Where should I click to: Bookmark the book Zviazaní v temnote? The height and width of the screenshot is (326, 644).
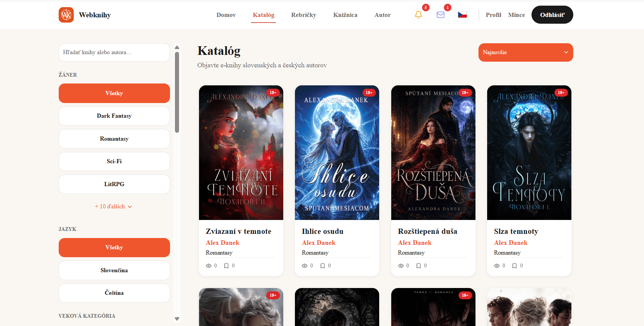tap(226, 266)
